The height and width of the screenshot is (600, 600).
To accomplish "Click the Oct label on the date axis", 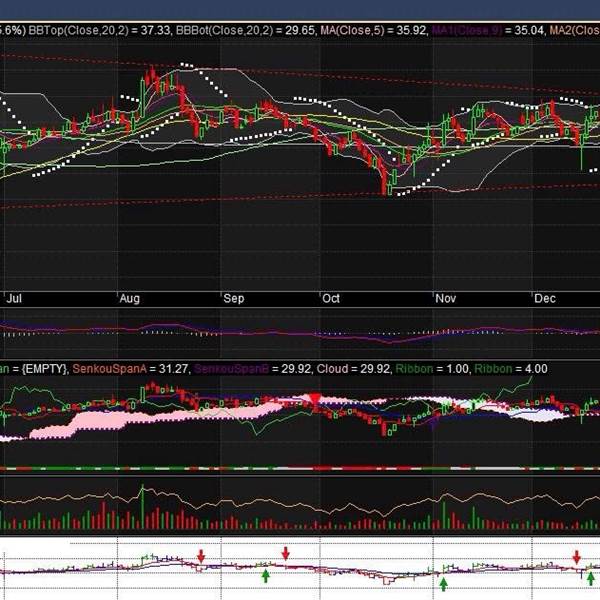I will (331, 298).
